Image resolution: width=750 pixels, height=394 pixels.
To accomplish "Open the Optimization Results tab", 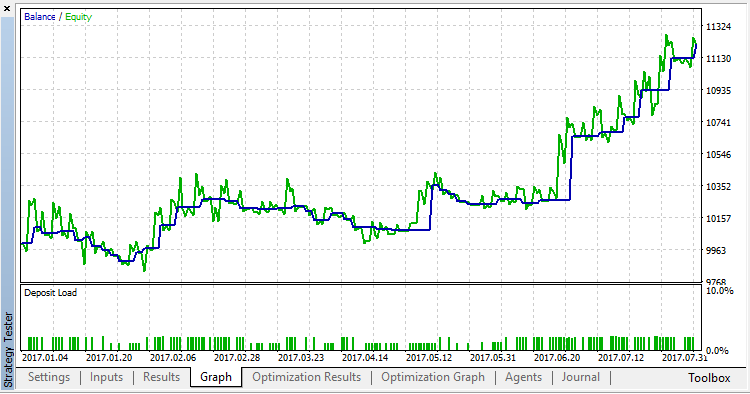I will [x=307, y=377].
